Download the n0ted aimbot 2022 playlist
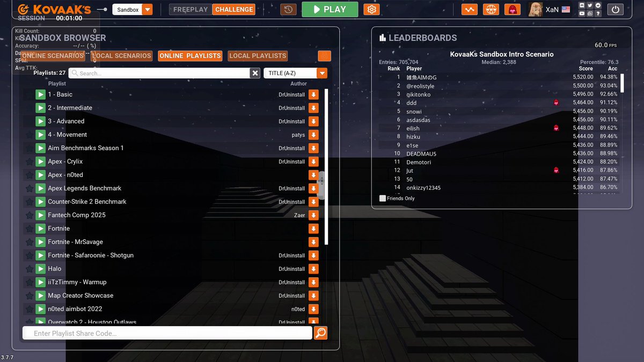 313,309
